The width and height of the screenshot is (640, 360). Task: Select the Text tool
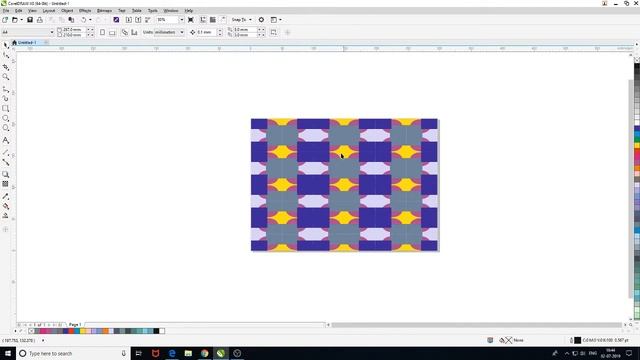[6, 140]
